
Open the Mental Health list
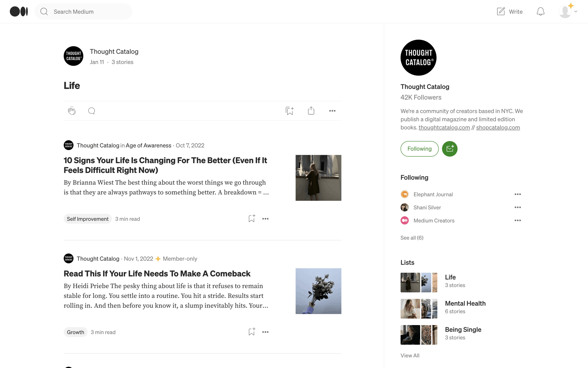(x=465, y=303)
